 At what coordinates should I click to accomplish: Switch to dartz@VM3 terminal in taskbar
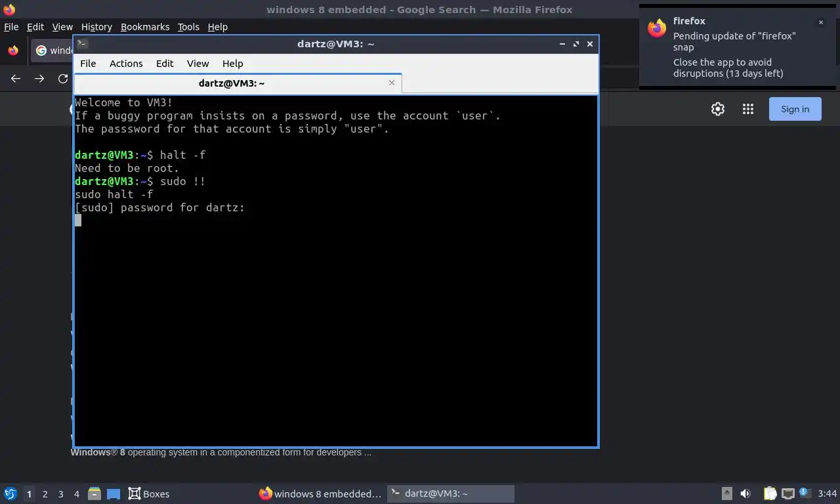click(x=451, y=493)
